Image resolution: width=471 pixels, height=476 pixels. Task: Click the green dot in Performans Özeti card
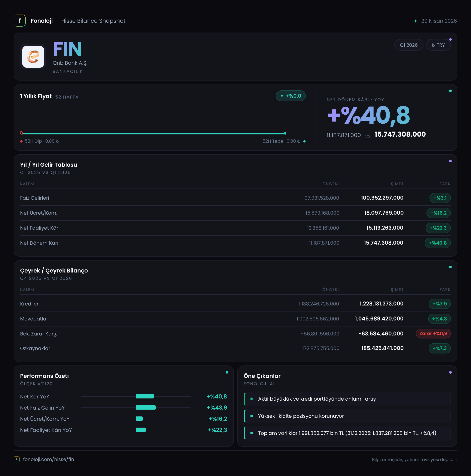click(x=227, y=372)
